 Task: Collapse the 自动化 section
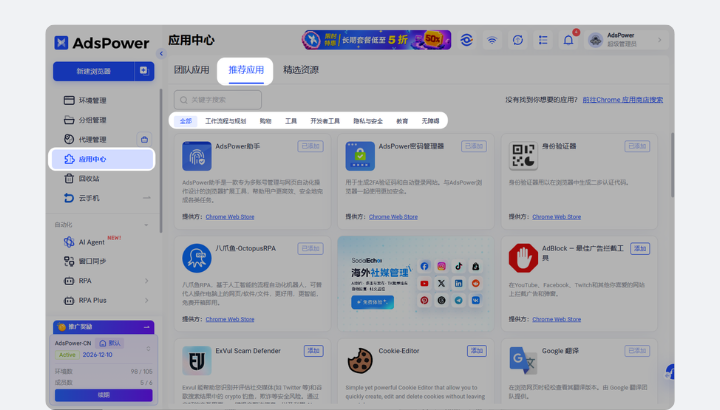coord(146,225)
